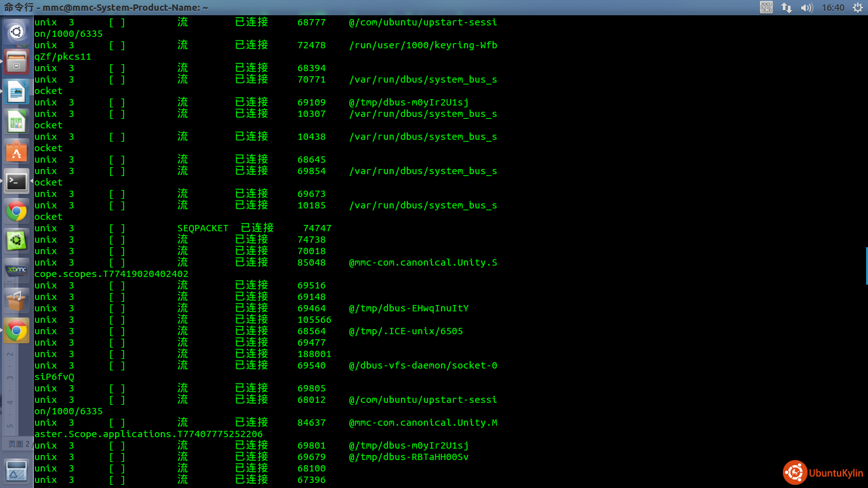Open Ubuntu Software Center orange bag icon
868x488 pixels.
tap(17, 152)
